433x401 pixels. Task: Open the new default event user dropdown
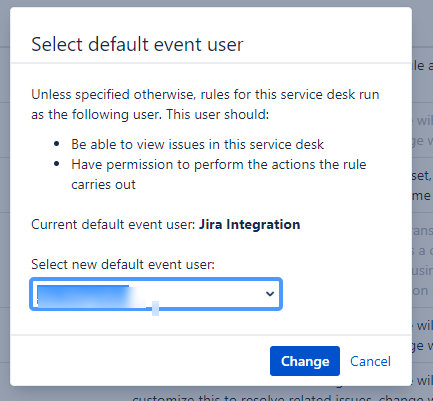(156, 294)
